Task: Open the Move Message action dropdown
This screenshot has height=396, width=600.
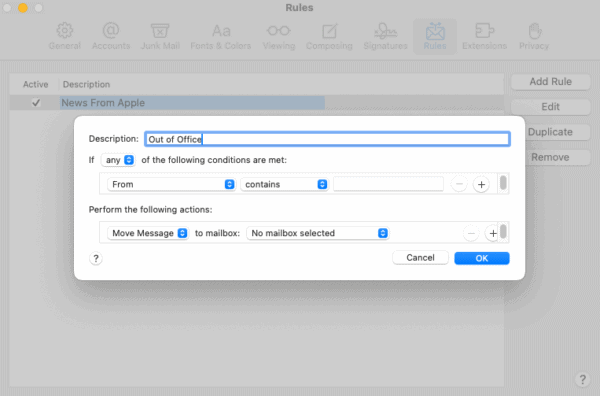Action: 148,233
